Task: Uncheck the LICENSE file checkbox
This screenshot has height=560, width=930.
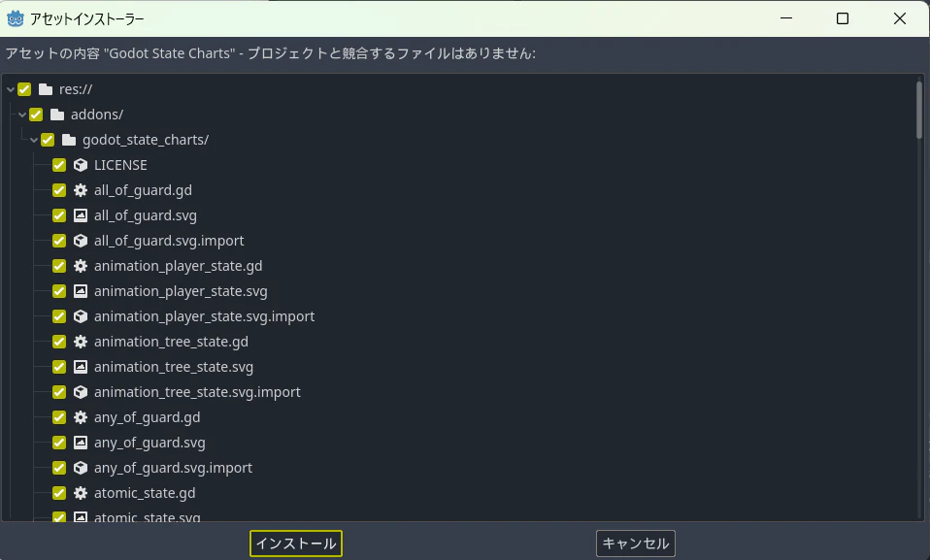Action: pos(59,165)
